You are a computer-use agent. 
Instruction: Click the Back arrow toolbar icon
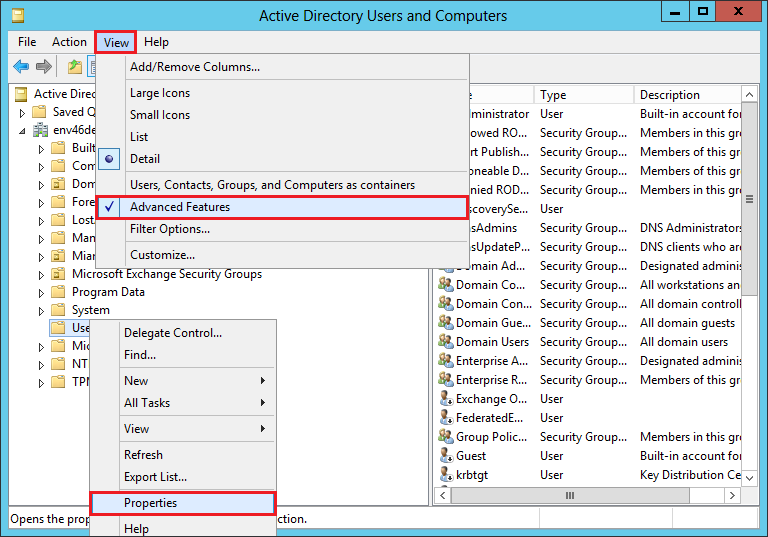(x=21, y=66)
